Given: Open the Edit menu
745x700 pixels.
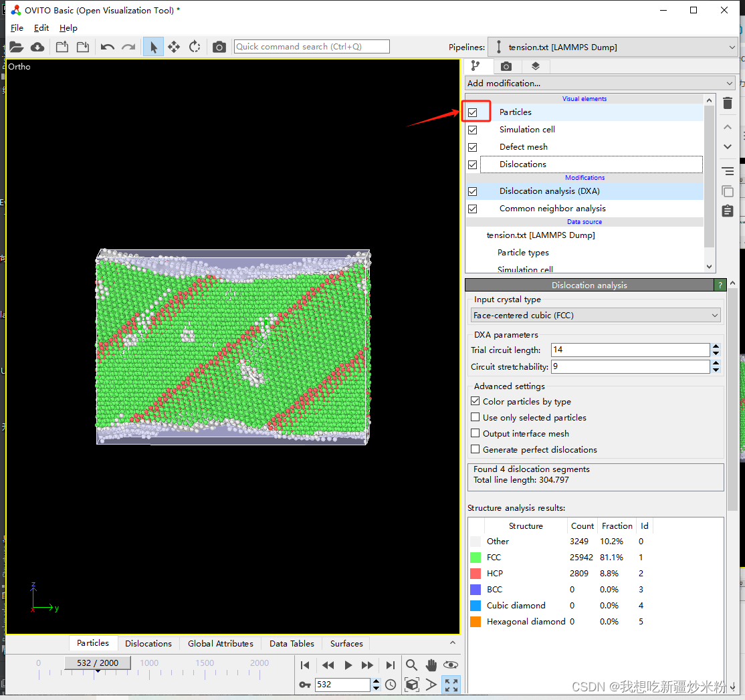Looking at the screenshot, I should coord(41,28).
